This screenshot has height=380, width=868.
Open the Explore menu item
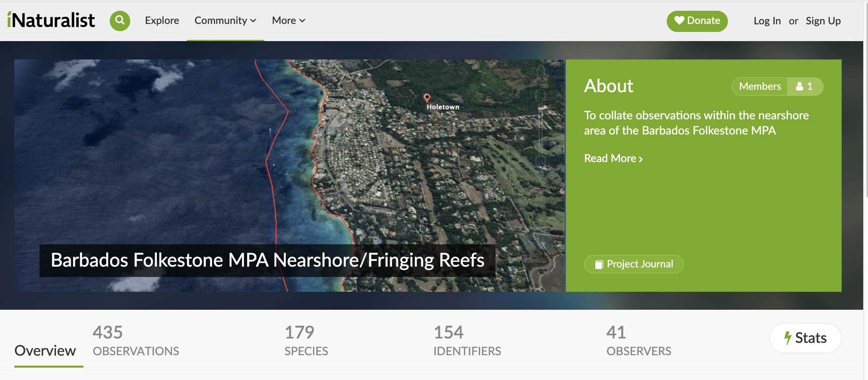pyautogui.click(x=162, y=21)
